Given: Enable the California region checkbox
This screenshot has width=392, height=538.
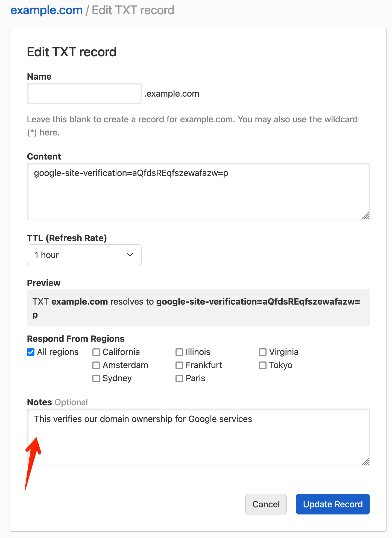Looking at the screenshot, I should coord(96,352).
